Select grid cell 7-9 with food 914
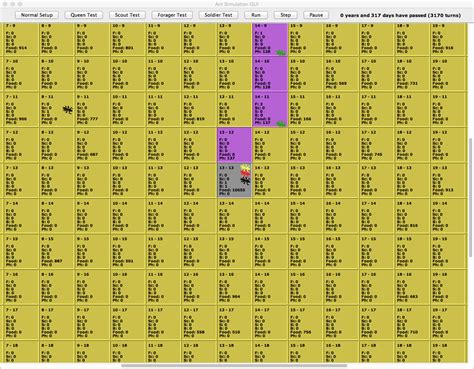 click(x=20, y=38)
